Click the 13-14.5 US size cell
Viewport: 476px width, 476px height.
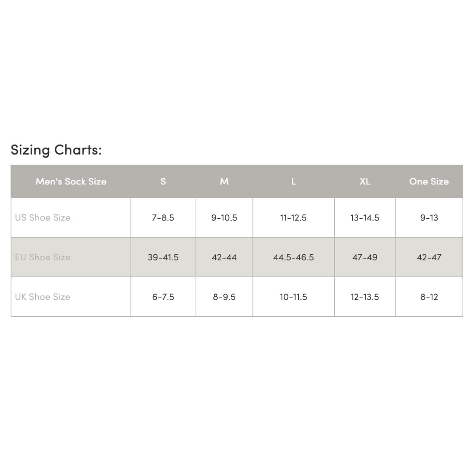[365, 217]
